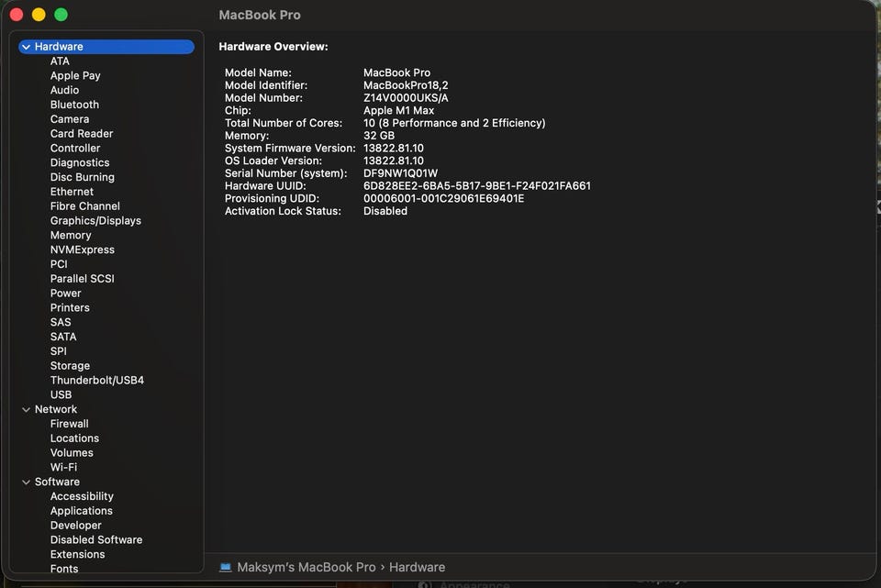Select the Hardware UUID value
The width and height of the screenshot is (881, 588).
pos(477,186)
